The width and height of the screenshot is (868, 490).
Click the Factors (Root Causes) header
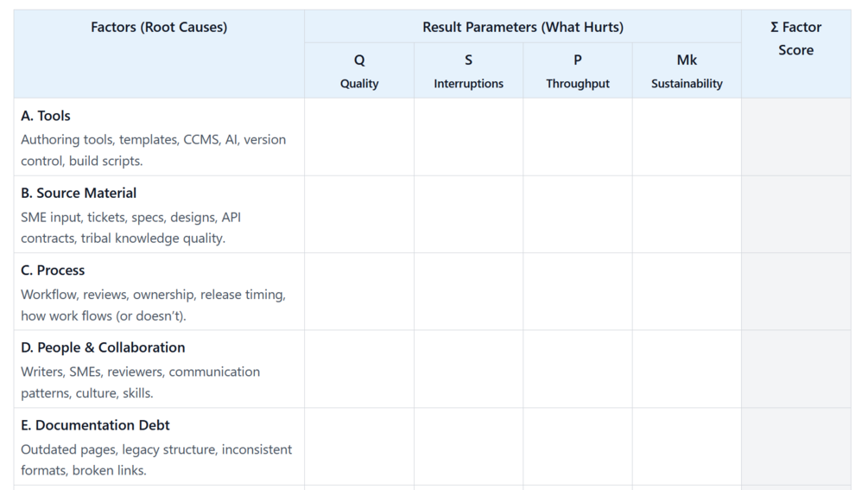tap(159, 28)
